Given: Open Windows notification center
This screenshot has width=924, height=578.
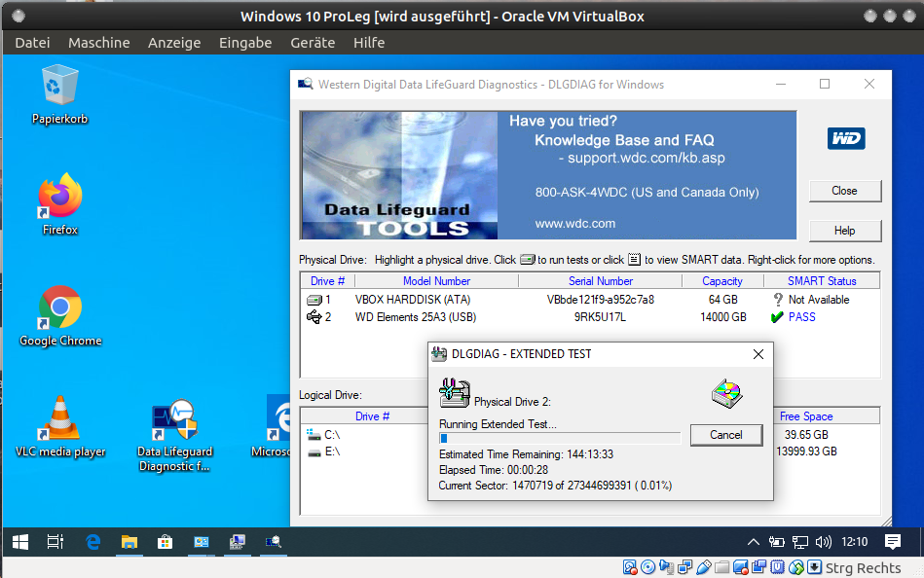Looking at the screenshot, I should (x=893, y=542).
